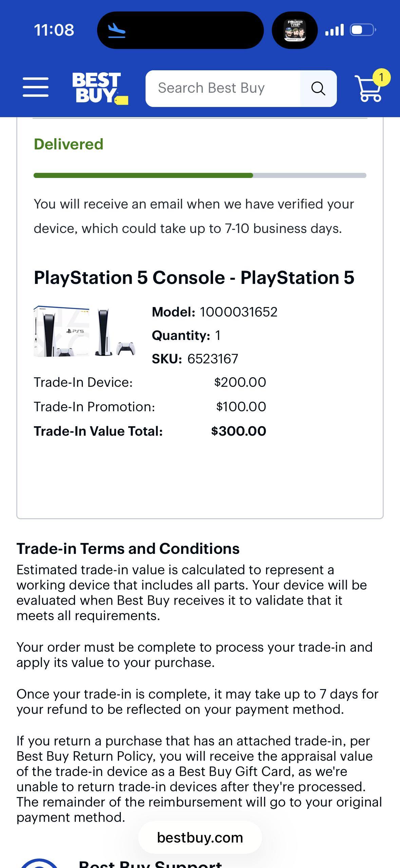The image size is (400, 868).
Task: Select the Model number 1000031652
Action: (239, 311)
